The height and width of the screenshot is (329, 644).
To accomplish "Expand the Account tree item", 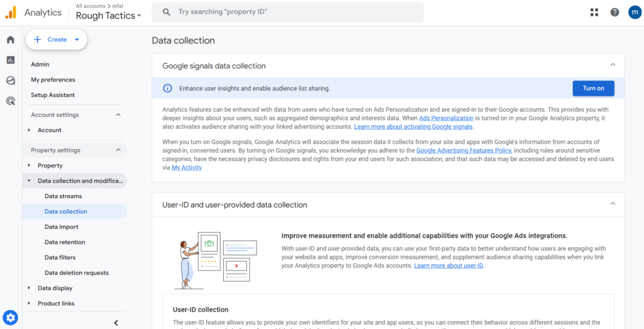I will point(29,130).
